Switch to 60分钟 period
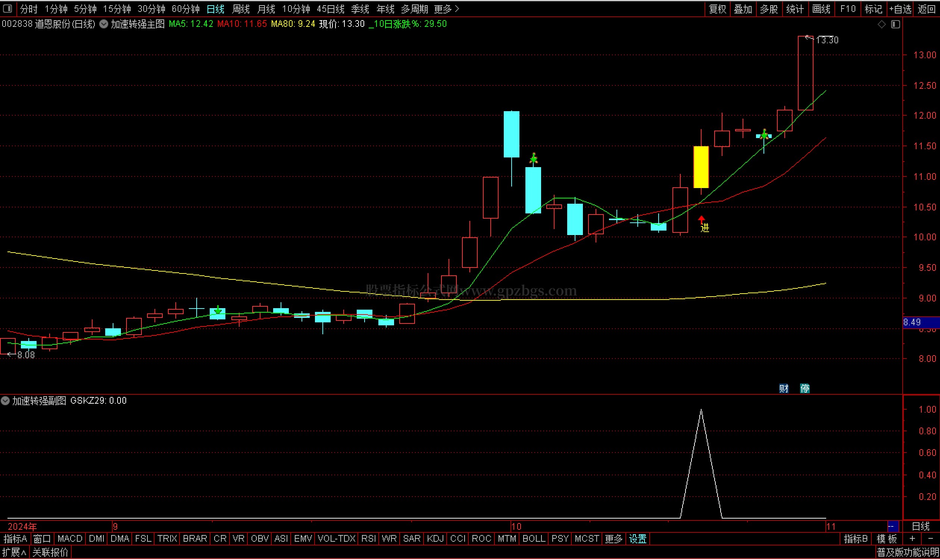 [185, 9]
